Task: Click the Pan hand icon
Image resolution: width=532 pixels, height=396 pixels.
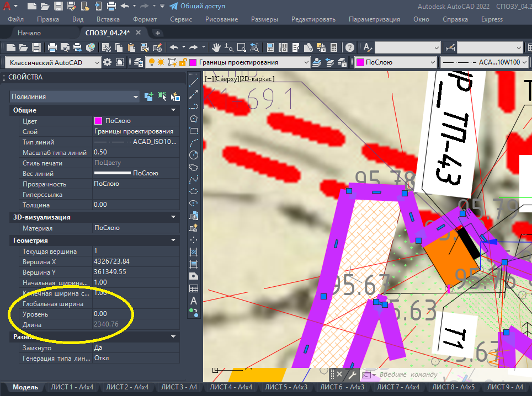Action: click(216, 48)
